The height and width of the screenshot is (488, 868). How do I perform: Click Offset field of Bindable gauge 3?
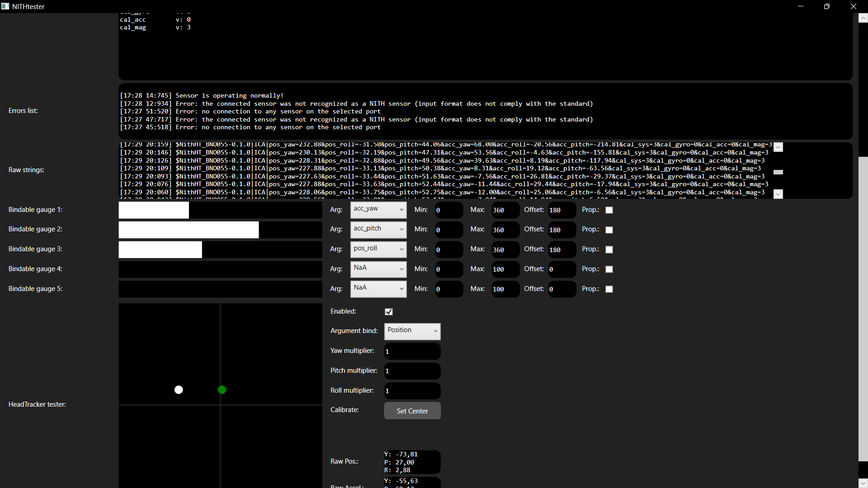[562, 249]
